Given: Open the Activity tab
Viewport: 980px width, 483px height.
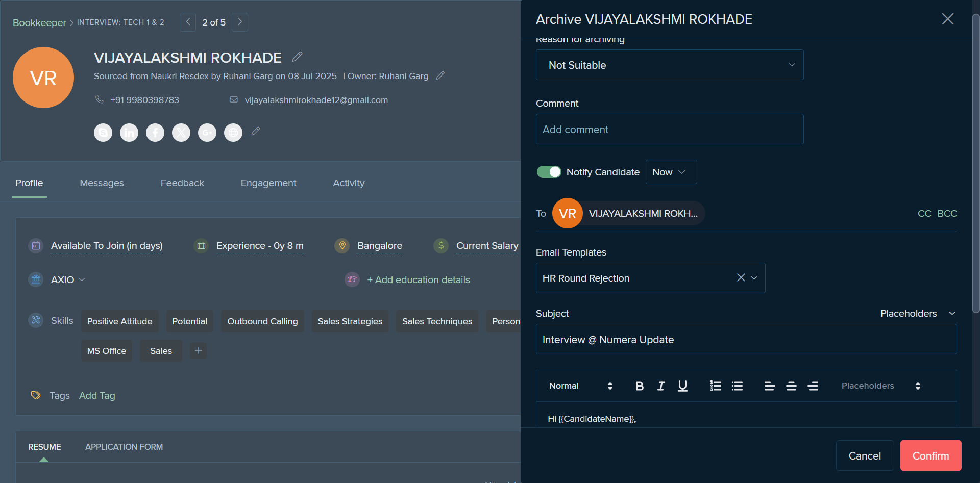Looking at the screenshot, I should point(349,183).
